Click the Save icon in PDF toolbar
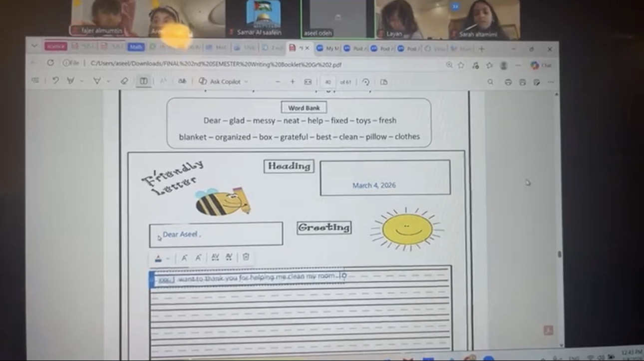The height and width of the screenshot is (361, 644). coord(522,82)
